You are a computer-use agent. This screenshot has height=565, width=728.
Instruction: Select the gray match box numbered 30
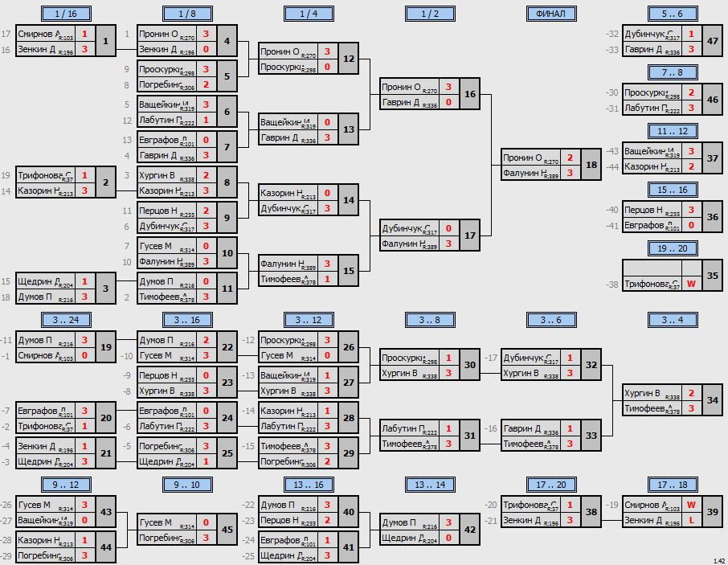click(470, 365)
